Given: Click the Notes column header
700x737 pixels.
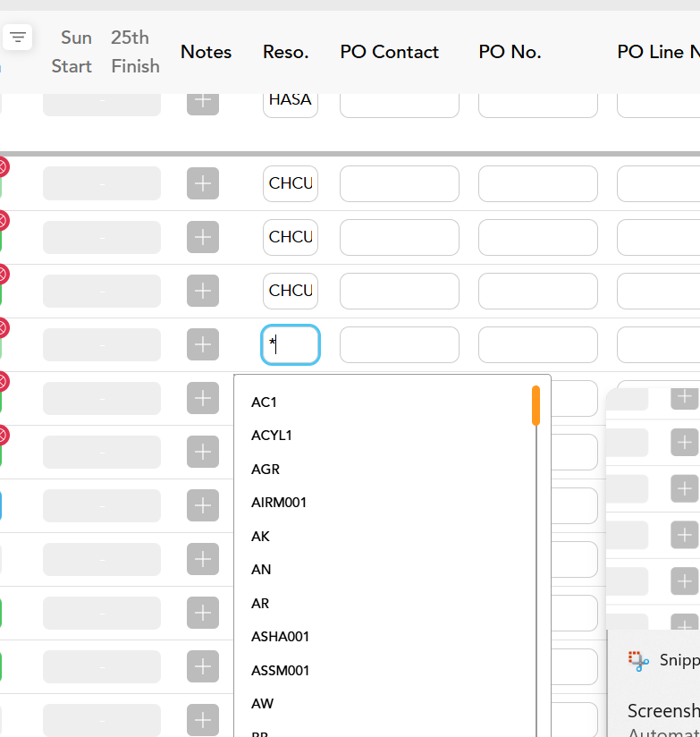Looking at the screenshot, I should tap(206, 52).
